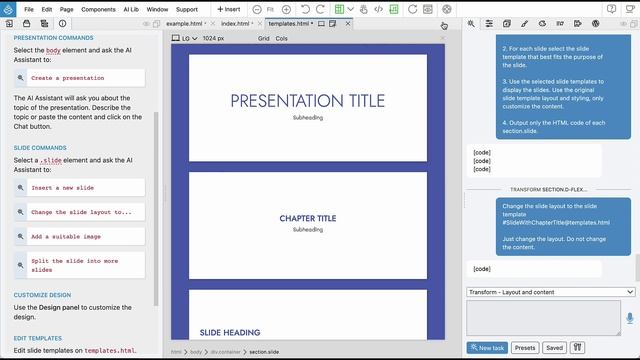Click Change the slide layout to command
Image resolution: width=640 pixels, height=360 pixels.
(x=80, y=212)
